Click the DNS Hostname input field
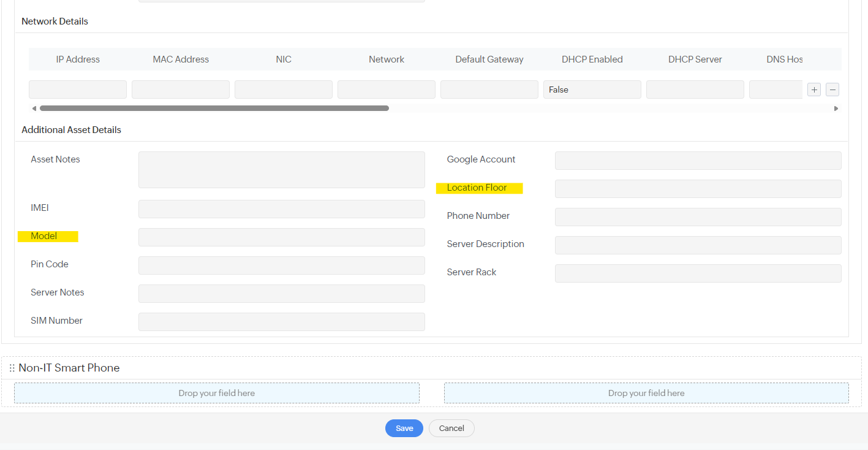The height and width of the screenshot is (450, 868). [x=776, y=90]
